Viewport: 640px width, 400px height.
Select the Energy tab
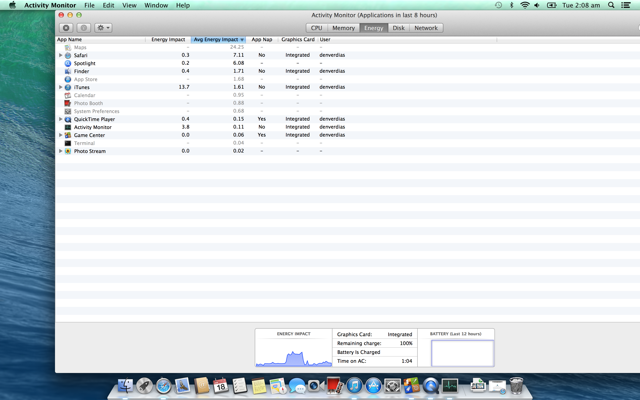[373, 28]
